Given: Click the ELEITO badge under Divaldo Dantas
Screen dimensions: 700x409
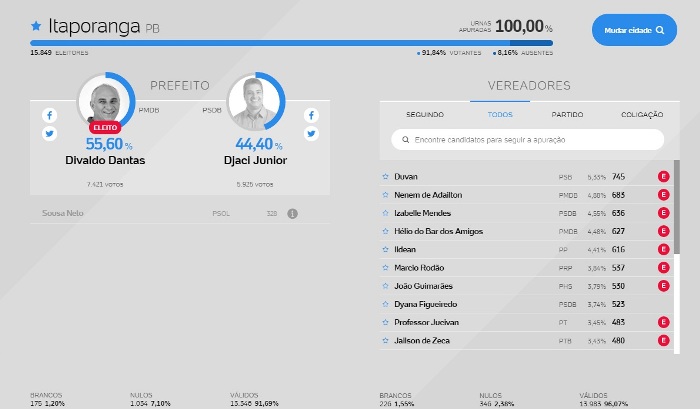Looking at the screenshot, I should coord(105,127).
